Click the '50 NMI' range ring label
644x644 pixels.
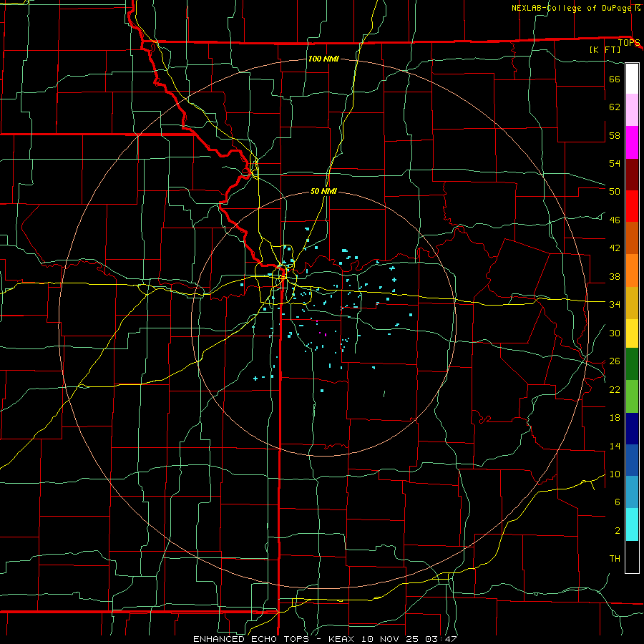point(323,191)
